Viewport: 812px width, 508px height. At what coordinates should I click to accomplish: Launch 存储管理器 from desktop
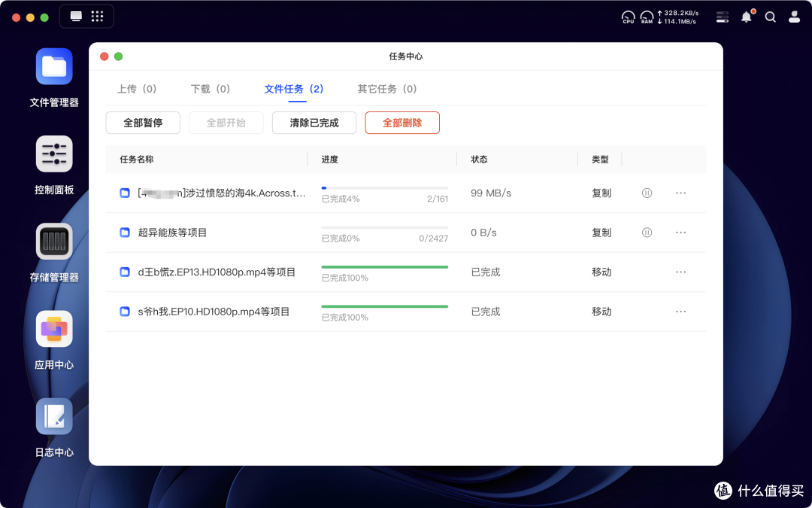(54, 242)
